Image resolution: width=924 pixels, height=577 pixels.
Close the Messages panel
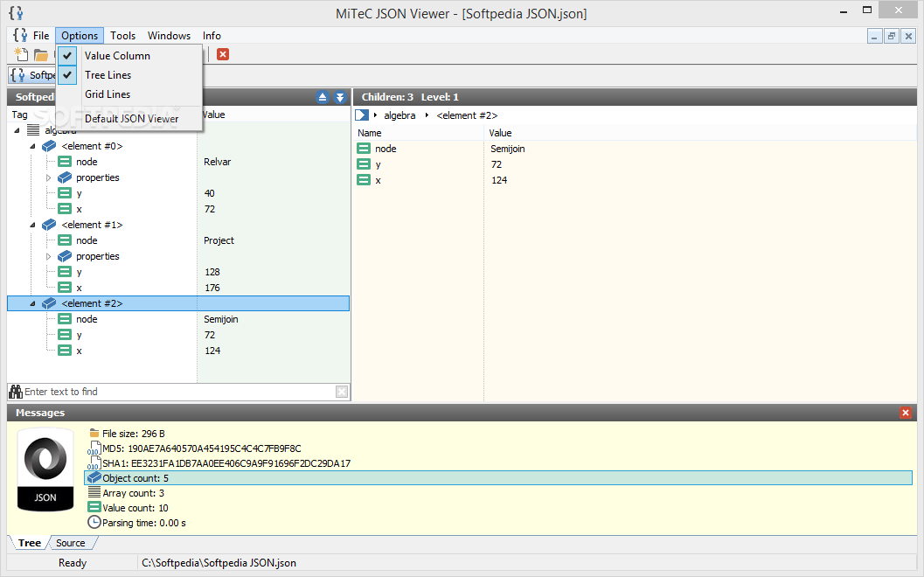click(906, 413)
